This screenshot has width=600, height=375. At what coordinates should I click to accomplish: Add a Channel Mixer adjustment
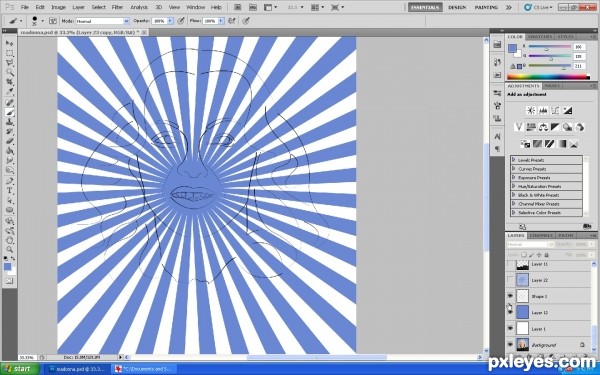coord(580,127)
